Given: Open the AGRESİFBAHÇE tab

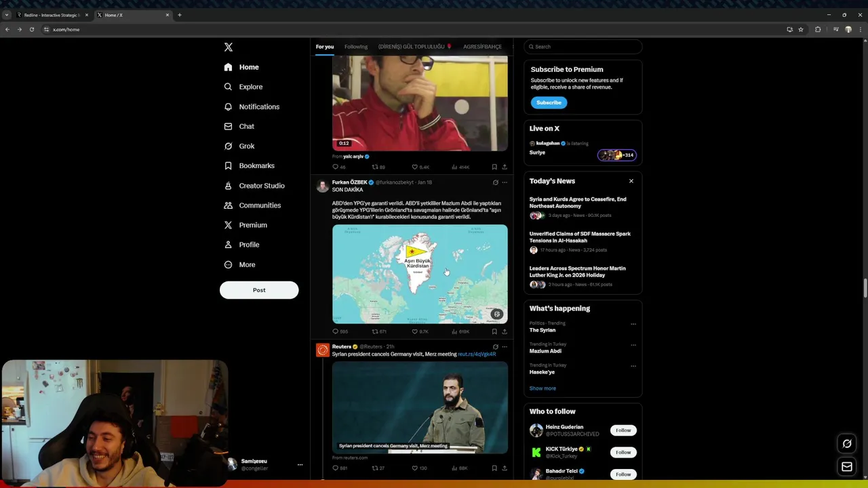Looking at the screenshot, I should [x=482, y=47].
